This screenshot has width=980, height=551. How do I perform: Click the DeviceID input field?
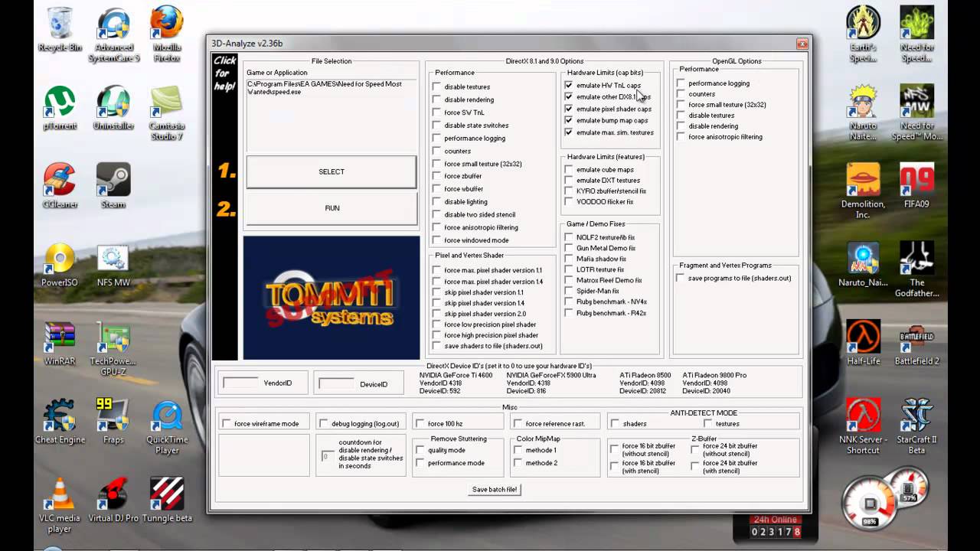tap(336, 383)
